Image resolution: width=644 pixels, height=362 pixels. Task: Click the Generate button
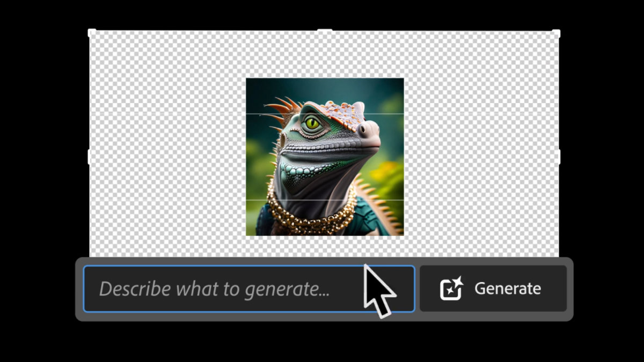pos(493,289)
